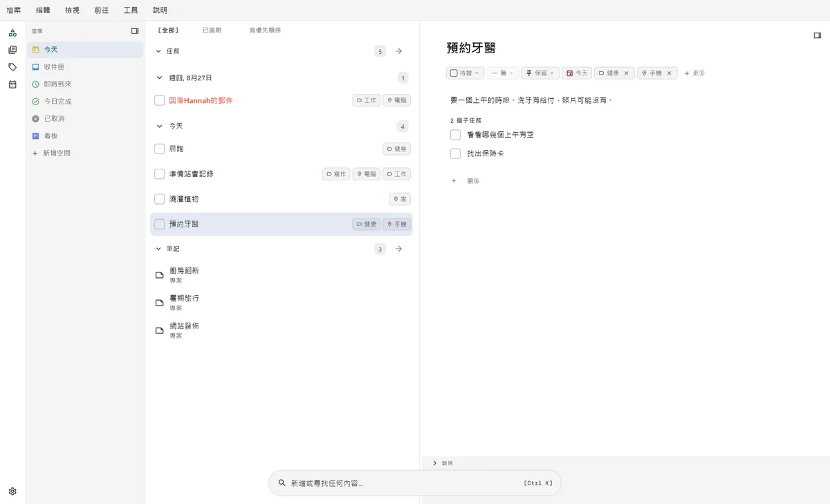Remove the 手機 tag using its X
The image size is (830, 504).
point(669,73)
